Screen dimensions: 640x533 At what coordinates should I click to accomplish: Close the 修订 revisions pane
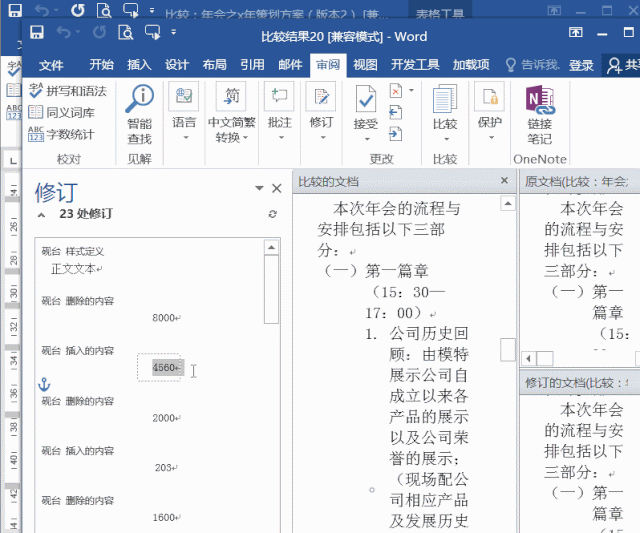[277, 188]
